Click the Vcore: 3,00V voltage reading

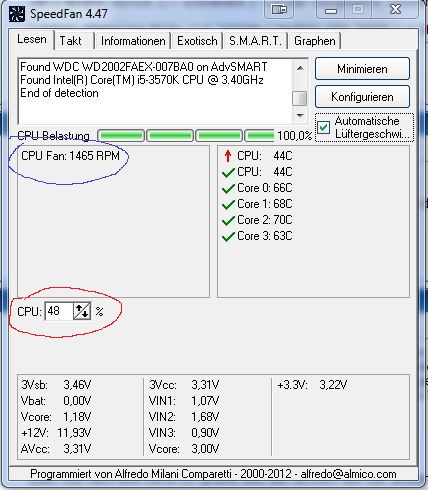click(184, 449)
